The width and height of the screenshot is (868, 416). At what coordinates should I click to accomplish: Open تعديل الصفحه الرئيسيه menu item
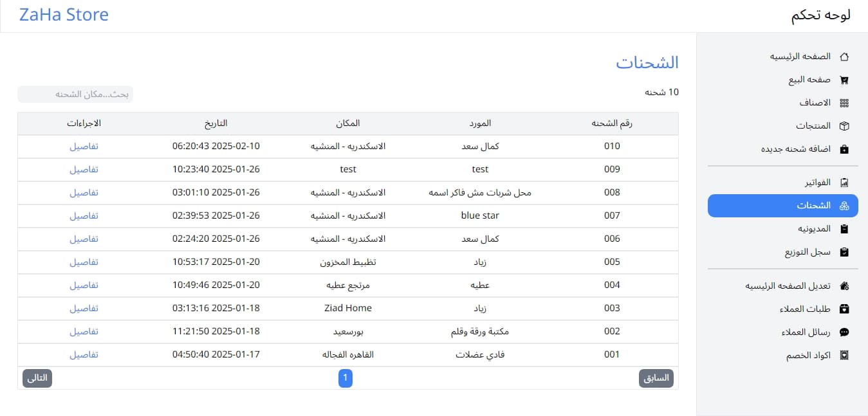(x=788, y=286)
